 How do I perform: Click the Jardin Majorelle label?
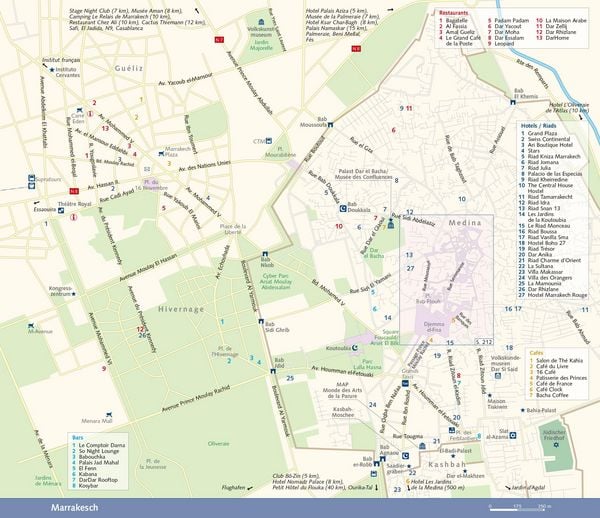pos(261,45)
